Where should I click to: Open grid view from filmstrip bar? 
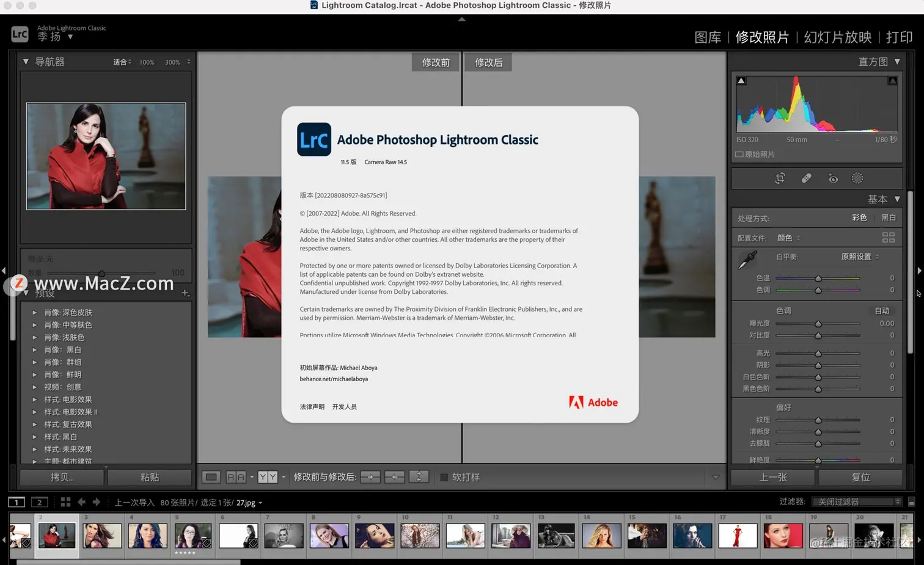pyautogui.click(x=66, y=502)
